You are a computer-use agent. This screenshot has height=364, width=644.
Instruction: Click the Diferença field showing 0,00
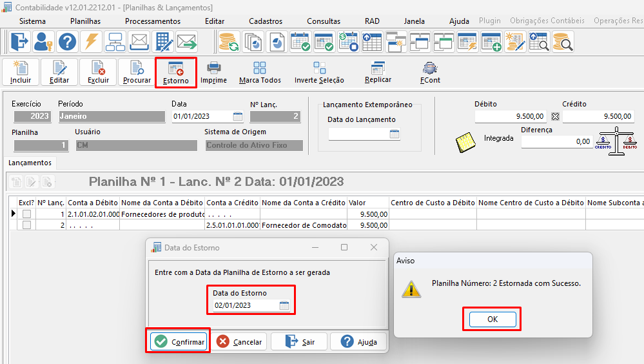[556, 141]
